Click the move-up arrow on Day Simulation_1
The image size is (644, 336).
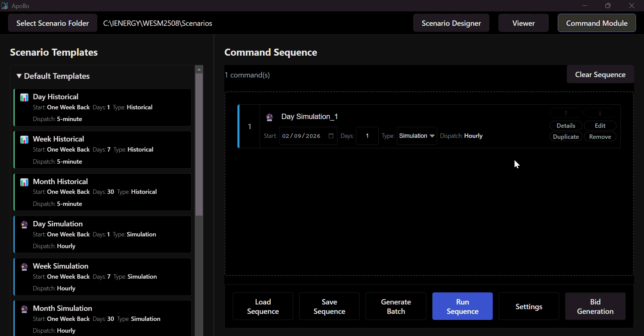(x=566, y=113)
